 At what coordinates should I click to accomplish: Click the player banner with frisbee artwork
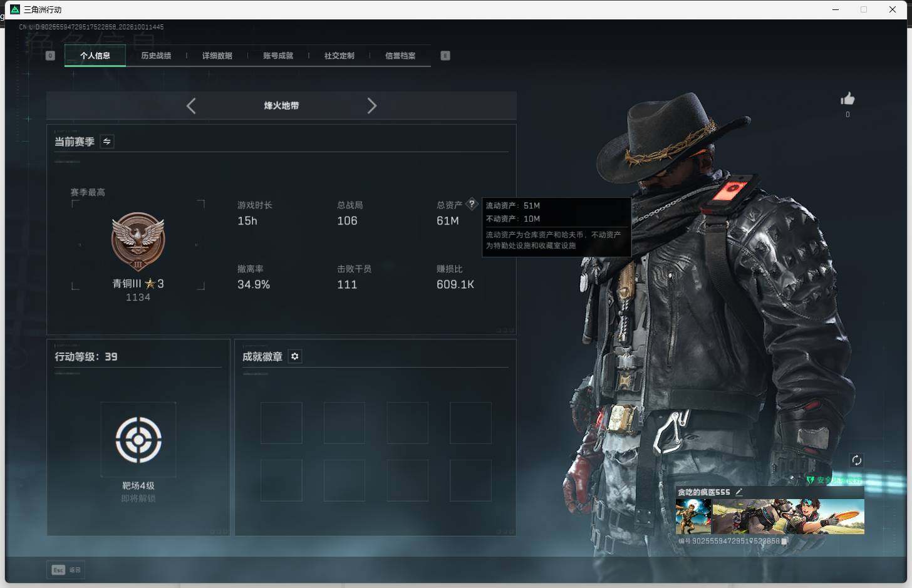coord(788,517)
